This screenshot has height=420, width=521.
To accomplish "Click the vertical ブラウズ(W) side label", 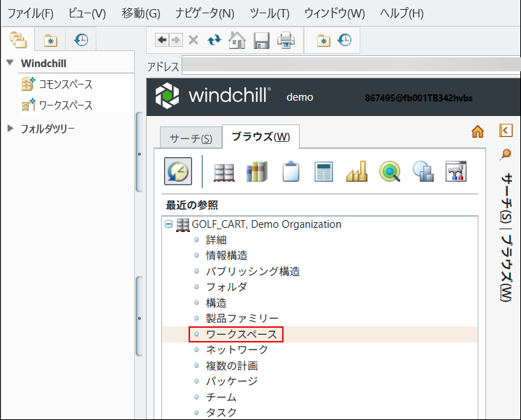I will [506, 268].
